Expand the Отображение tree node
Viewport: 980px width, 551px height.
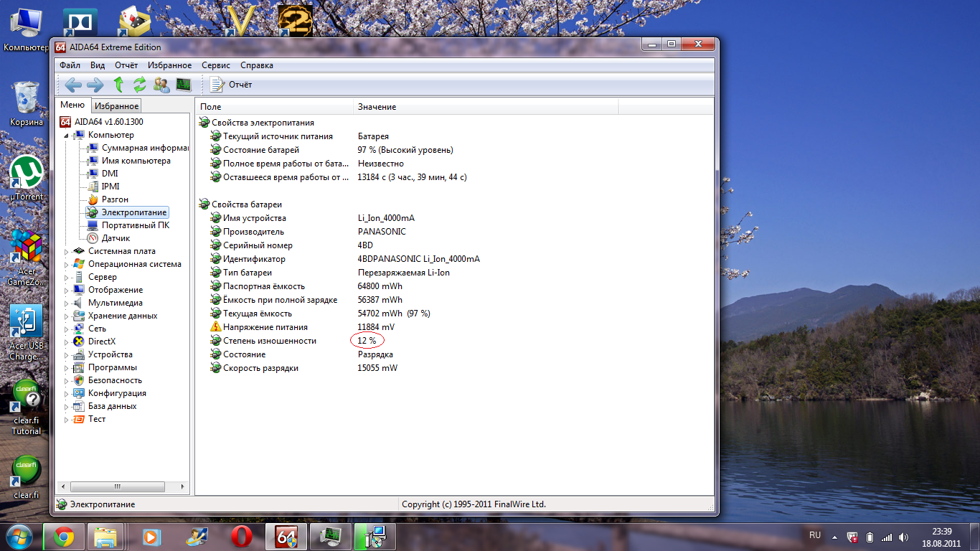point(67,291)
